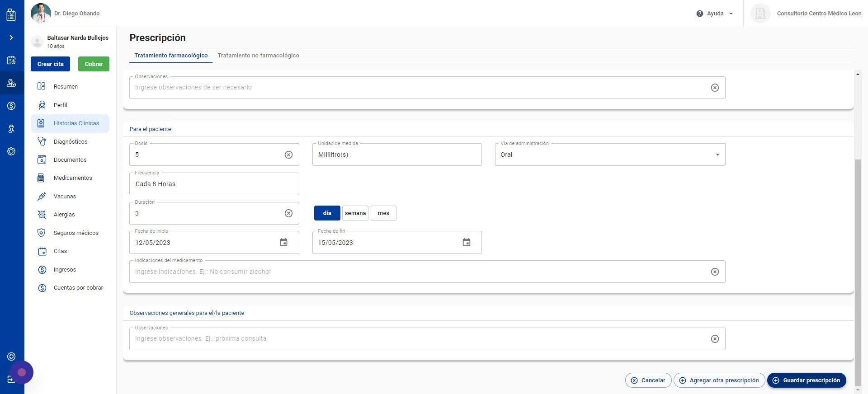
Task: Select Historias Clínicas menu item
Action: (x=70, y=123)
